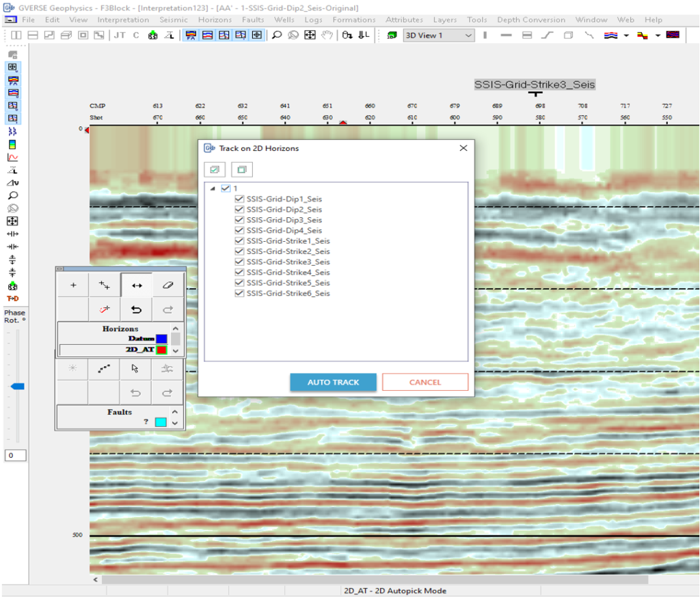Toggle the SSIS-Grid-Strike5_Seis checkbox off
The image size is (700, 597).
click(x=239, y=282)
